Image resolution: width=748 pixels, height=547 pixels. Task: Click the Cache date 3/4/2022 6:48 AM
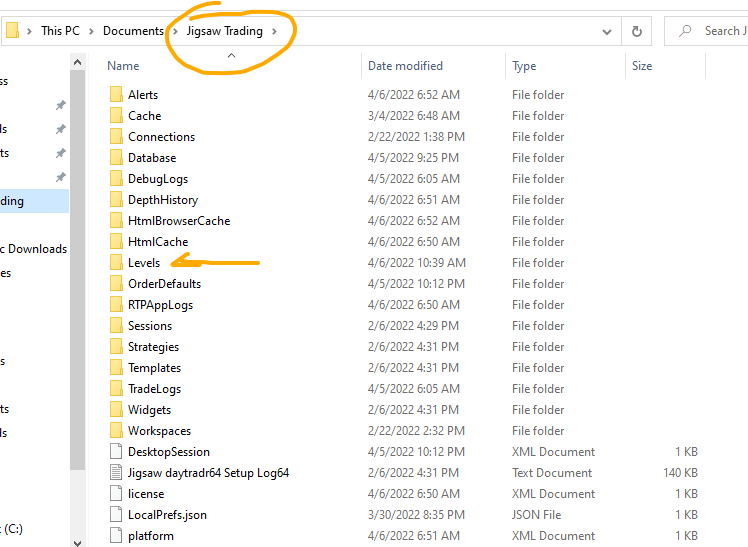[x=414, y=116]
